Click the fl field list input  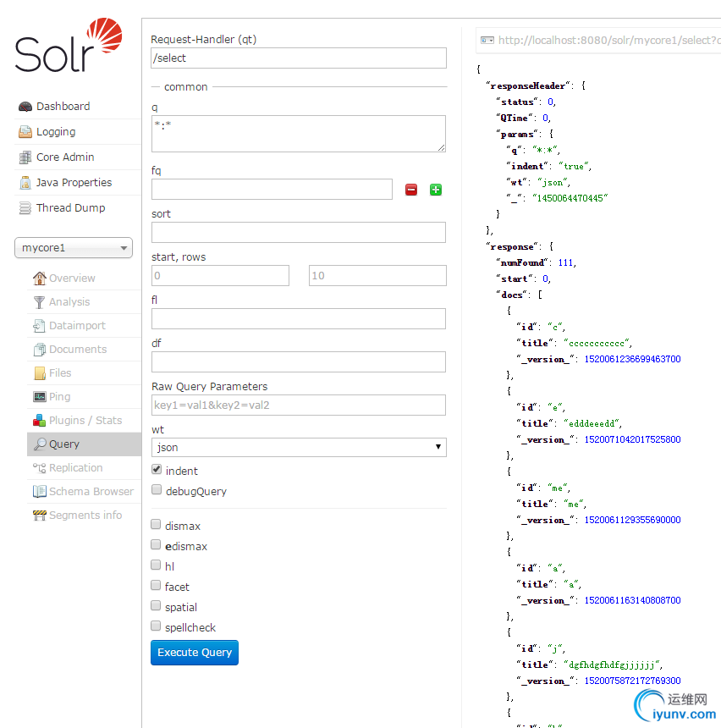pos(299,319)
